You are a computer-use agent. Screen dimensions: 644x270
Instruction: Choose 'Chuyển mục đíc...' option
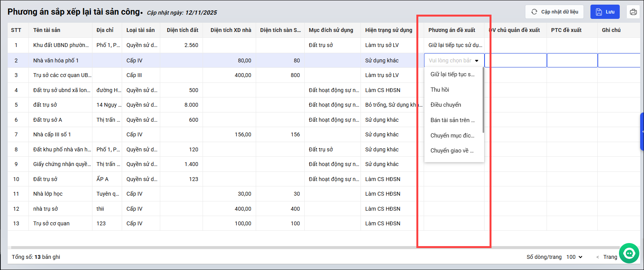[x=452, y=136]
